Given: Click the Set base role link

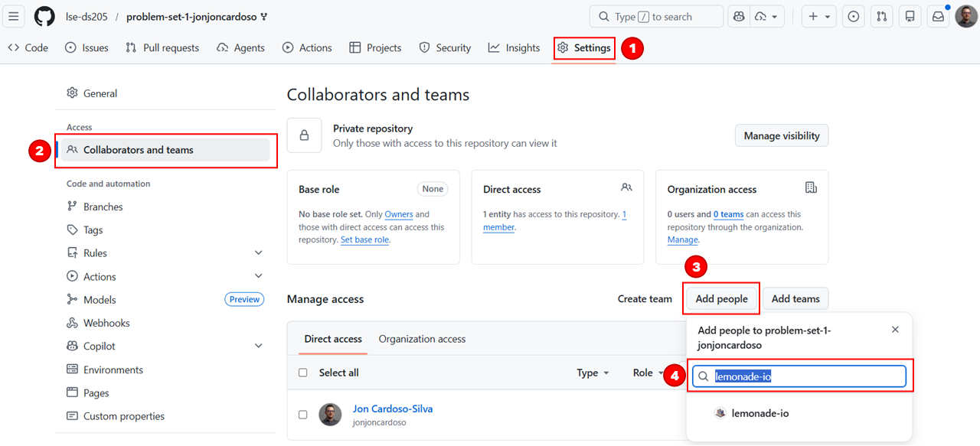Looking at the screenshot, I should tap(364, 240).
